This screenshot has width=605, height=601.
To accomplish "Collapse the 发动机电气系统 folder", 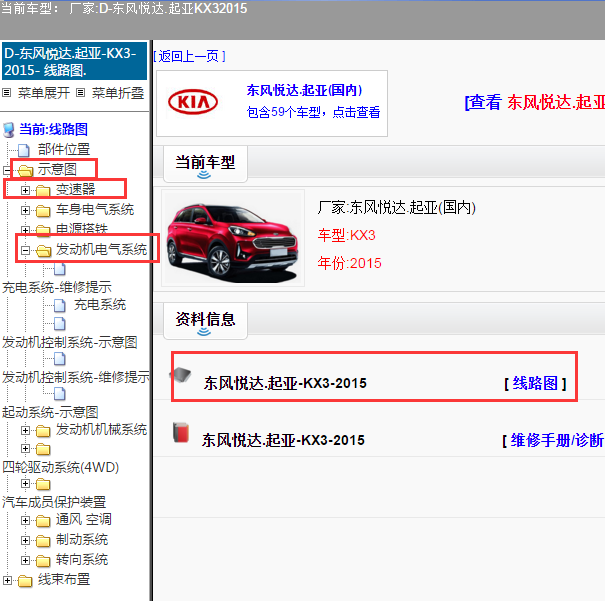I will (x=25, y=250).
